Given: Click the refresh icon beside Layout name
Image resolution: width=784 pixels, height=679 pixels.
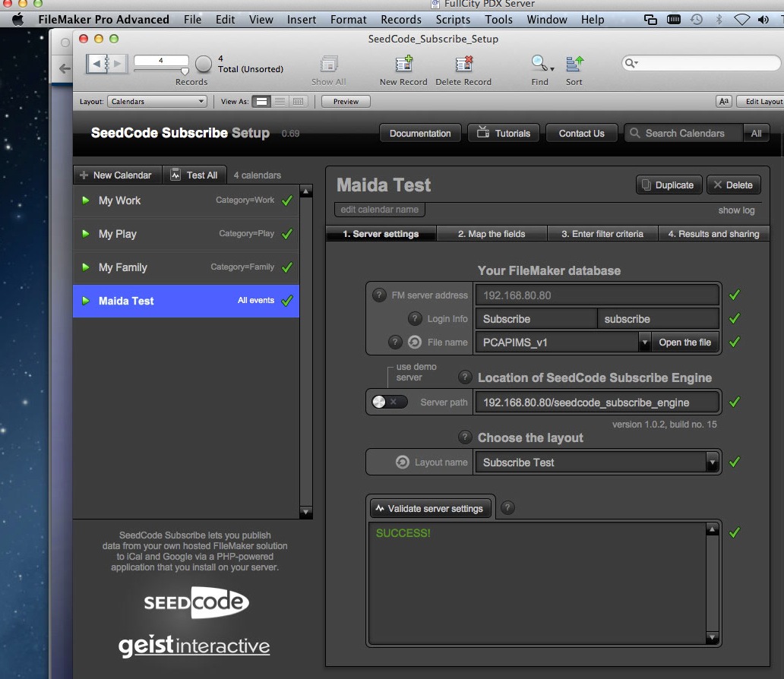Looking at the screenshot, I should click(403, 462).
